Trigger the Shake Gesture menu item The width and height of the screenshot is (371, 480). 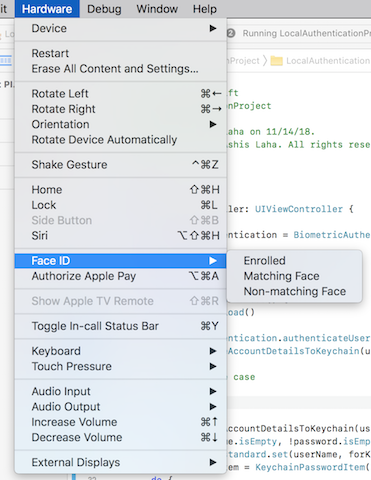click(121, 165)
